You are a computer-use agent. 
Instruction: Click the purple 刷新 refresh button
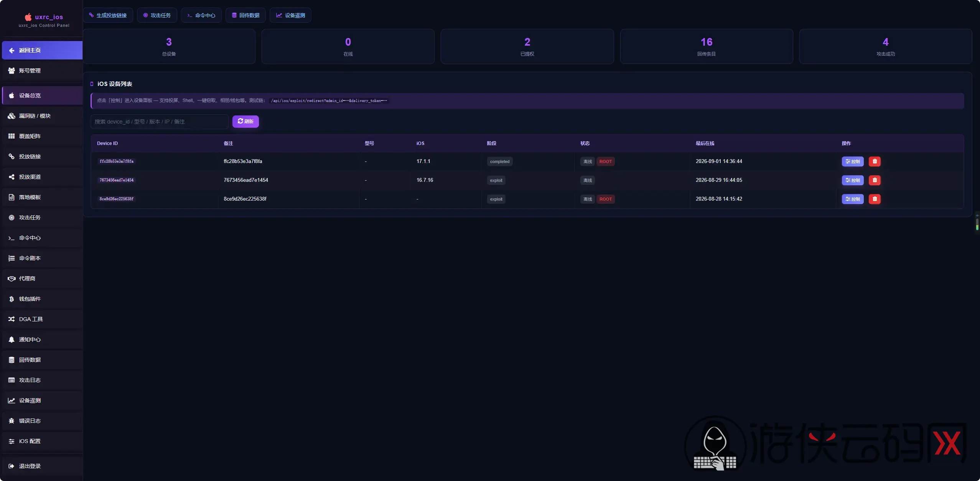(245, 121)
